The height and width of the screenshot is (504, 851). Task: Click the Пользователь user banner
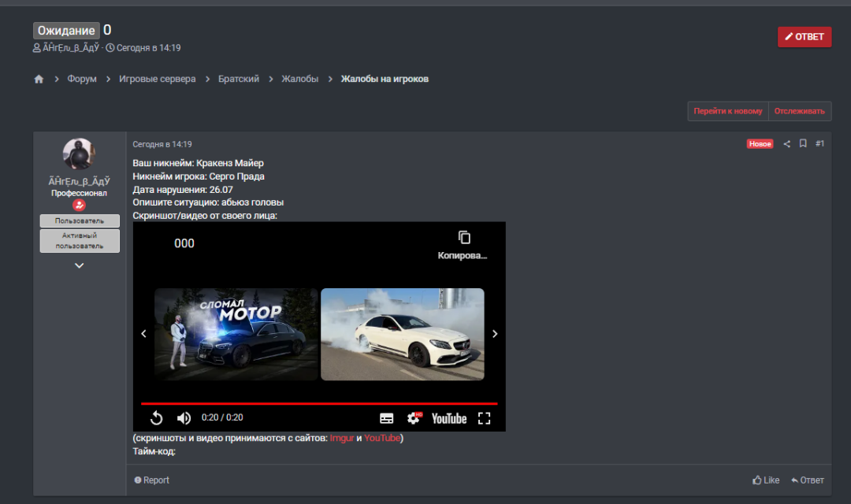[x=80, y=220]
